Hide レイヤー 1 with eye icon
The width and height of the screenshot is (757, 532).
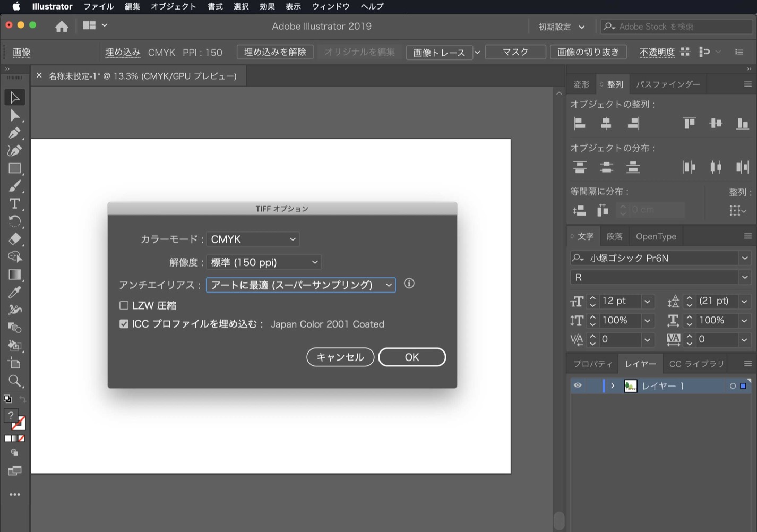click(578, 385)
